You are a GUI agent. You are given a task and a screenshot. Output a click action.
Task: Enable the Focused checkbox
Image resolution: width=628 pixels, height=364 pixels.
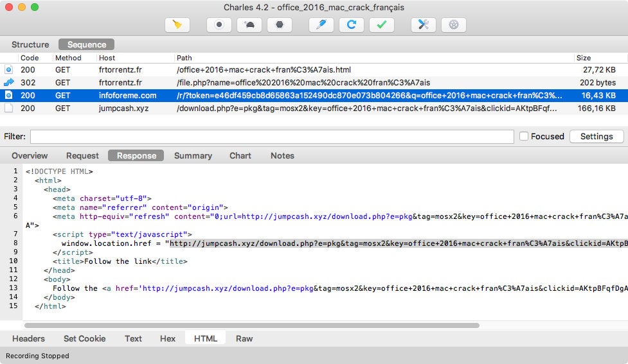524,136
